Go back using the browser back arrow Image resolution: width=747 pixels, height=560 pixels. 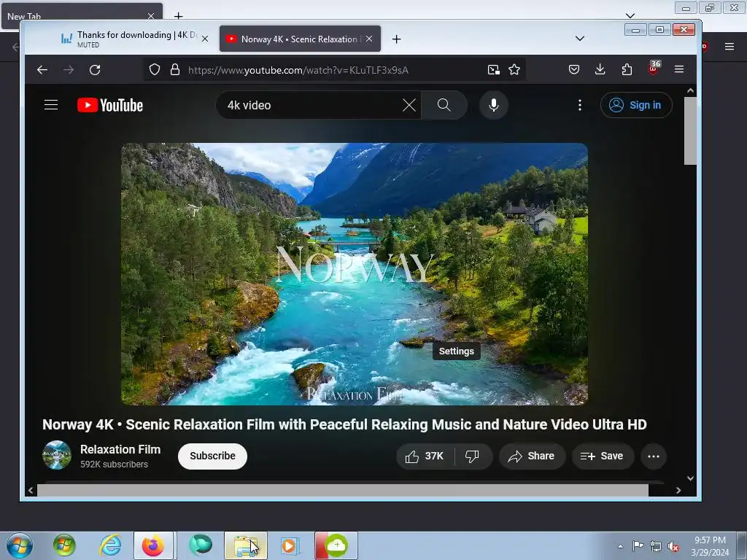42,70
